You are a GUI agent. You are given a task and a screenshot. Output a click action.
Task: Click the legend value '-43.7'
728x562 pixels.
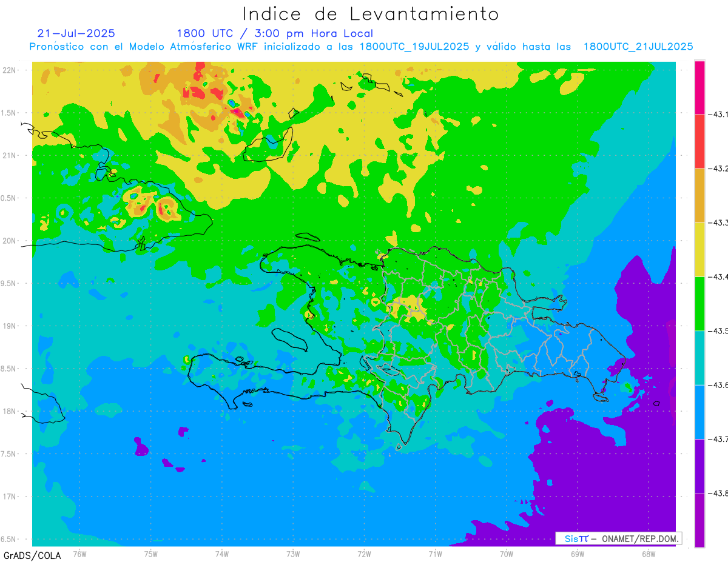pos(719,439)
